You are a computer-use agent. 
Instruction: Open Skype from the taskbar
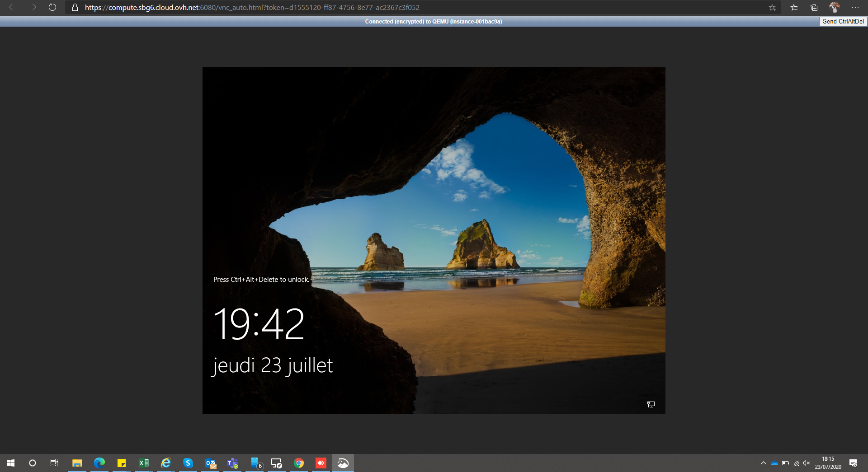point(188,463)
